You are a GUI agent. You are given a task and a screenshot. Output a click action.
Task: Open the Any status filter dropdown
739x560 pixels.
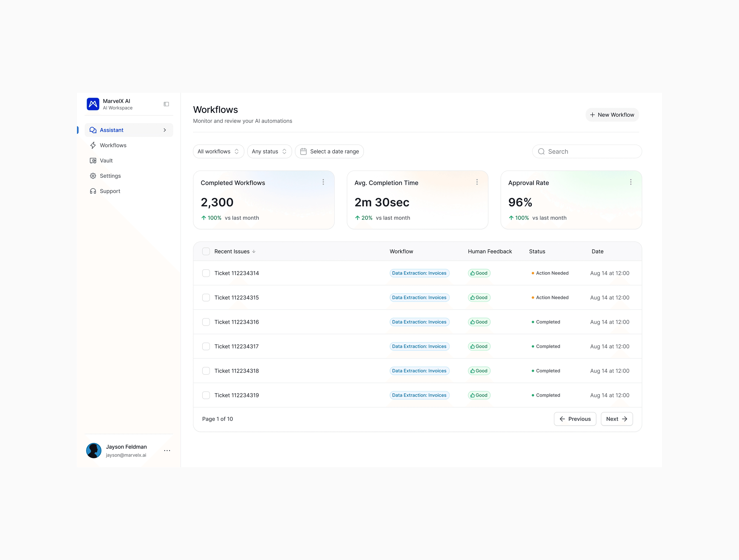pyautogui.click(x=269, y=152)
